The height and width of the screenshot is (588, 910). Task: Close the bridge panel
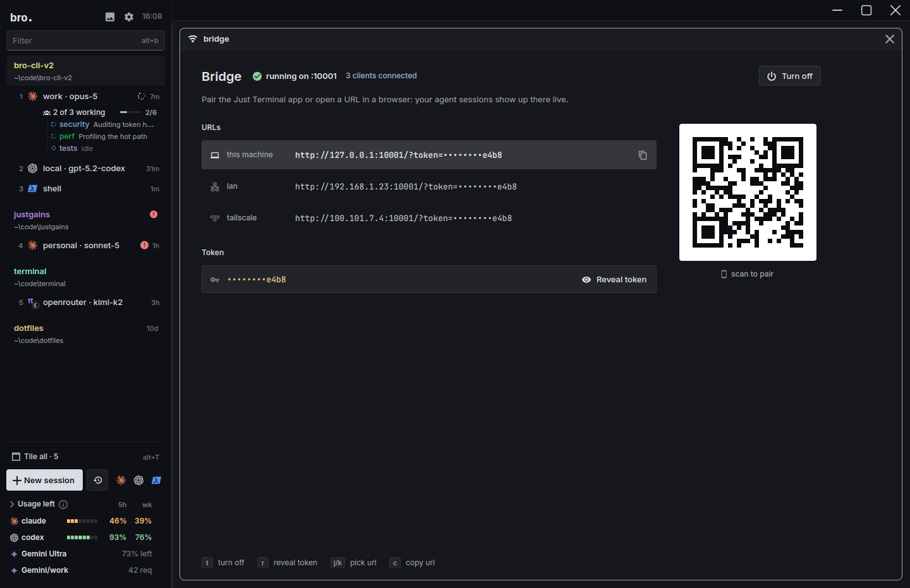(x=890, y=39)
